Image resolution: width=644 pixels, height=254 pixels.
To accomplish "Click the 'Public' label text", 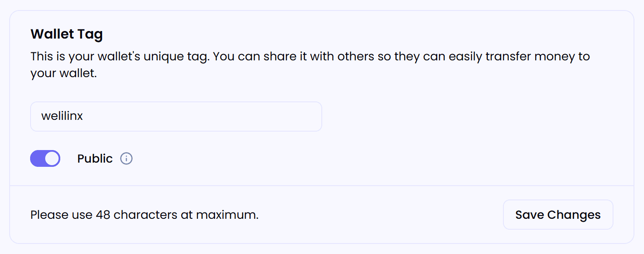I will 95,159.
